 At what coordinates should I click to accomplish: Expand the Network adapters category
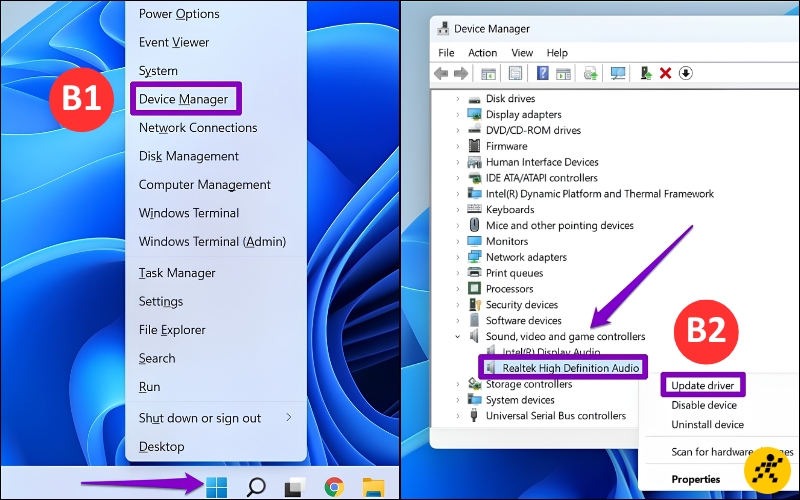click(x=458, y=257)
